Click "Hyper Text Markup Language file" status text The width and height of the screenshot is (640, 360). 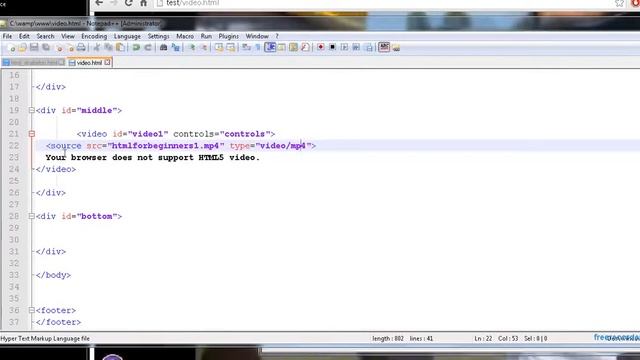pos(45,338)
